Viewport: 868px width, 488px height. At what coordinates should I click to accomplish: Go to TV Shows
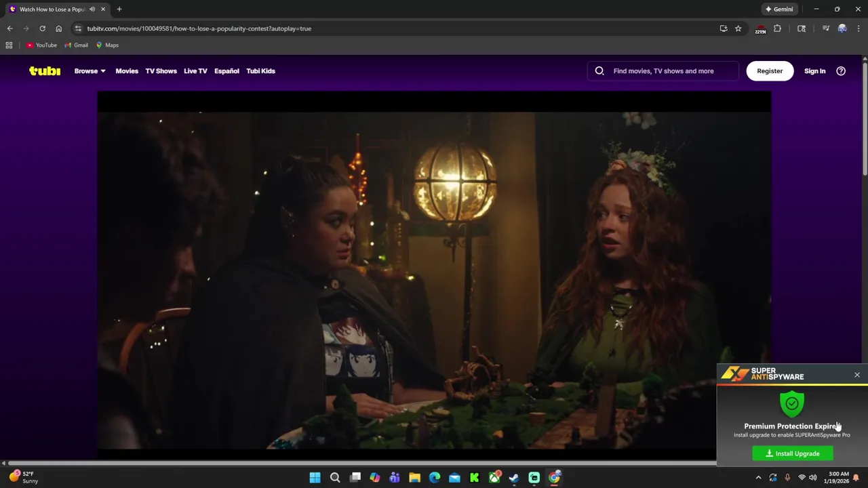pyautogui.click(x=161, y=70)
